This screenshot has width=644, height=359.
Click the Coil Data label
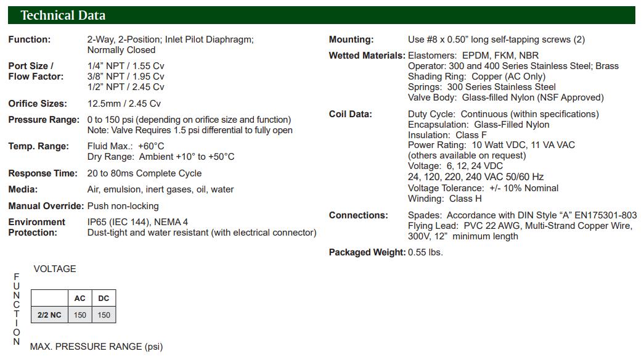tap(351, 114)
